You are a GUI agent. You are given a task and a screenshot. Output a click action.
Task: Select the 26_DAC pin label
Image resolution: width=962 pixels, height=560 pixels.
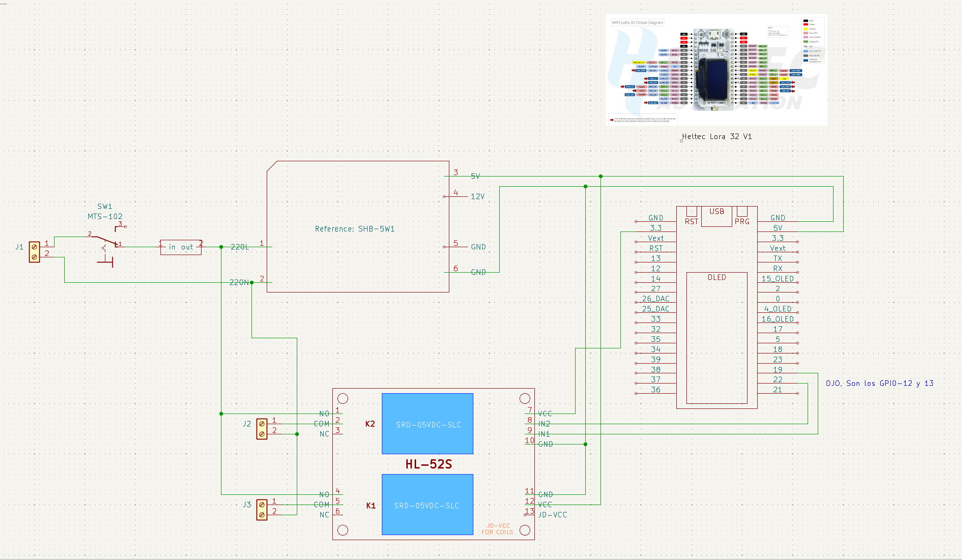(656, 298)
